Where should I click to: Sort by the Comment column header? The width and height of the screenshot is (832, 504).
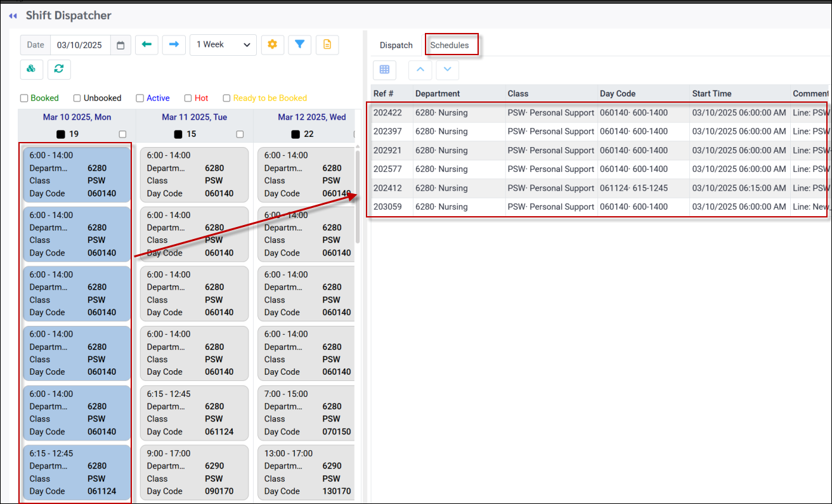(x=810, y=93)
